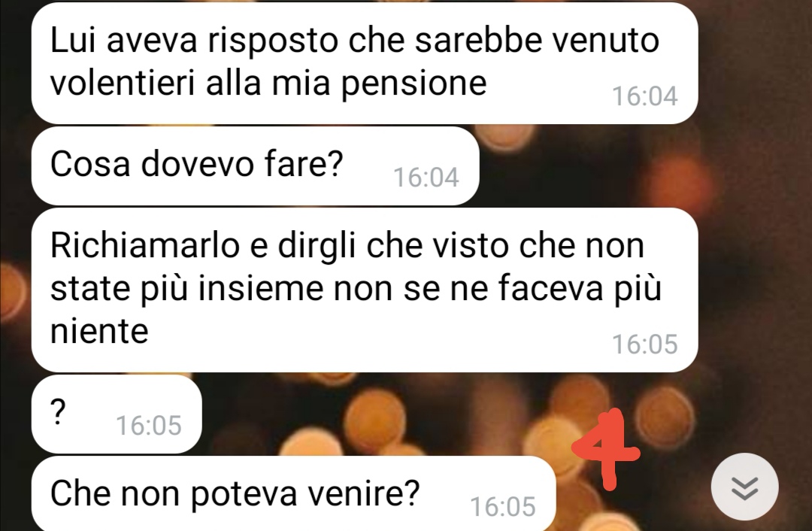Select the message 'Che non poteva venire?'
Viewport: 812px width, 531px height.
[x=294, y=493]
